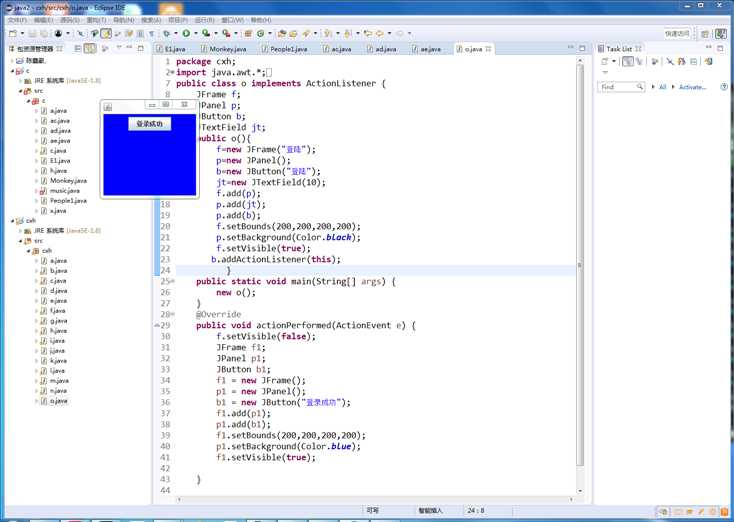Viewport: 734px width, 522px height.
Task: Open the New file dropdown arrow
Action: [22, 34]
